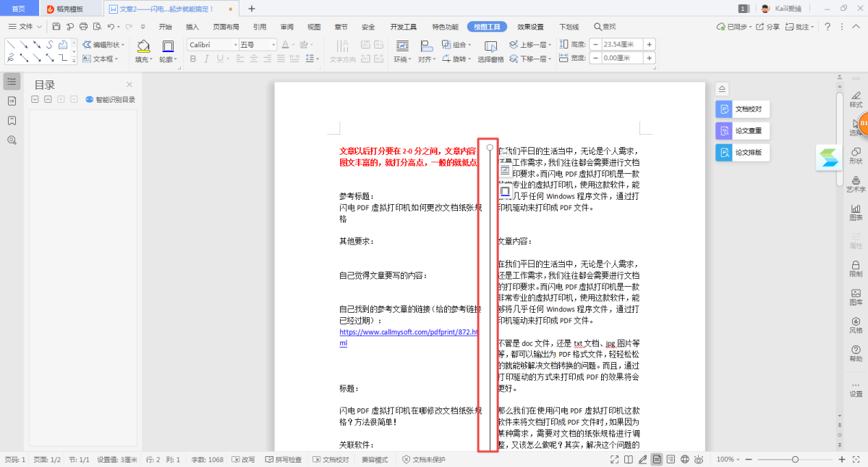Open the 文件 file menu
The height and width of the screenshot is (467, 868).
click(25, 27)
